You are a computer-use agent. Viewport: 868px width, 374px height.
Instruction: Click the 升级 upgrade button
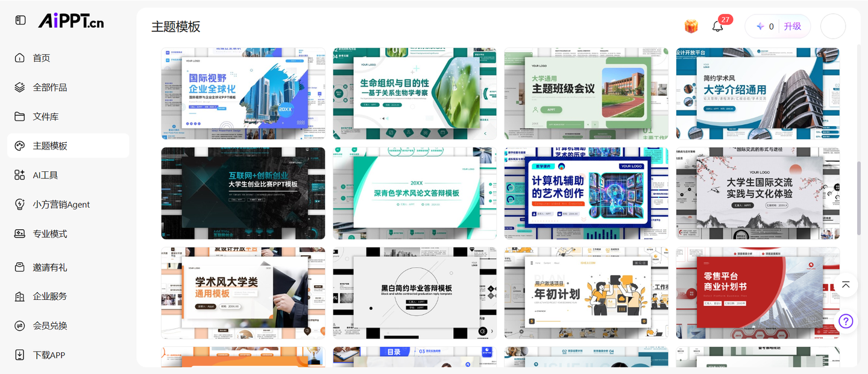tap(793, 27)
